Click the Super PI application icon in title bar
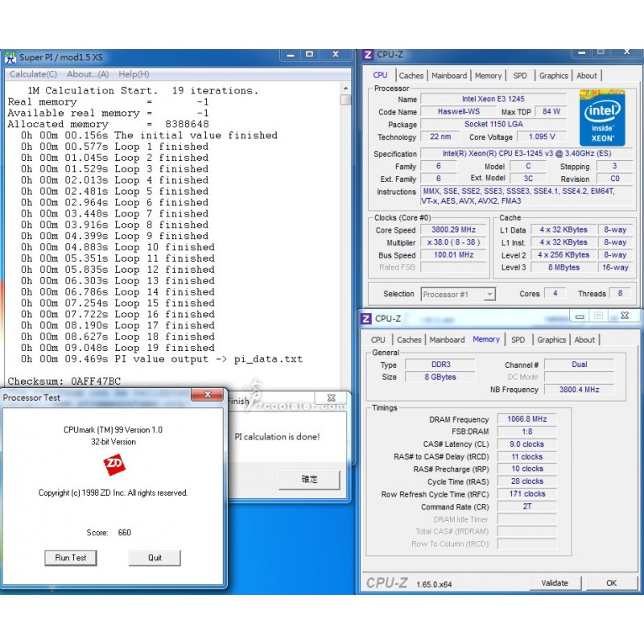644x644 pixels. pyautogui.click(x=10, y=57)
